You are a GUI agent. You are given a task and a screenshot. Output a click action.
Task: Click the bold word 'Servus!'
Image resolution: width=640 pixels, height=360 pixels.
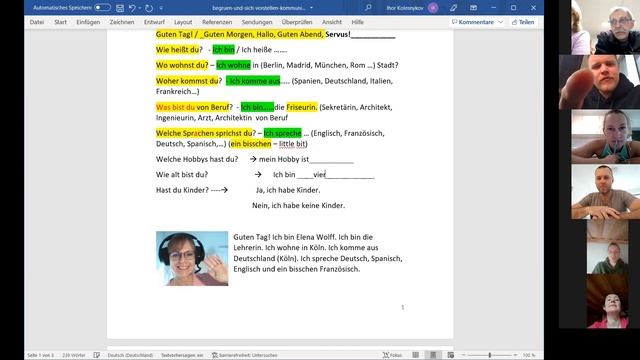click(x=338, y=34)
